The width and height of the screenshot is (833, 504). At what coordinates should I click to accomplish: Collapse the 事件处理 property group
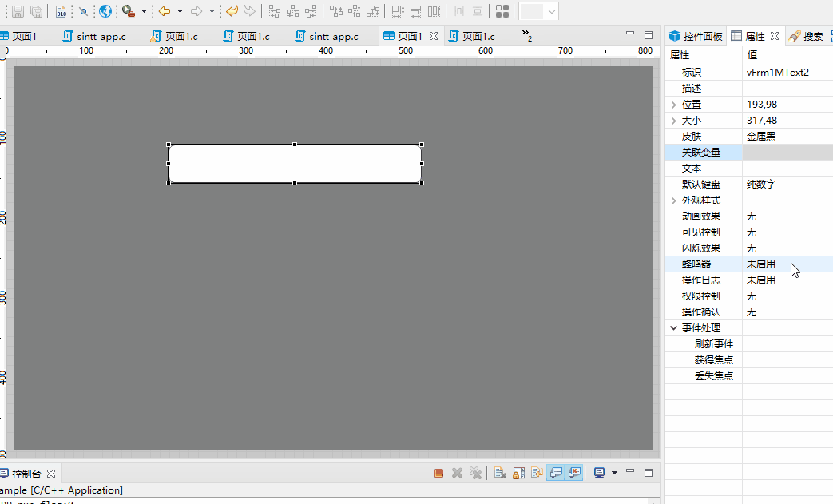point(673,328)
